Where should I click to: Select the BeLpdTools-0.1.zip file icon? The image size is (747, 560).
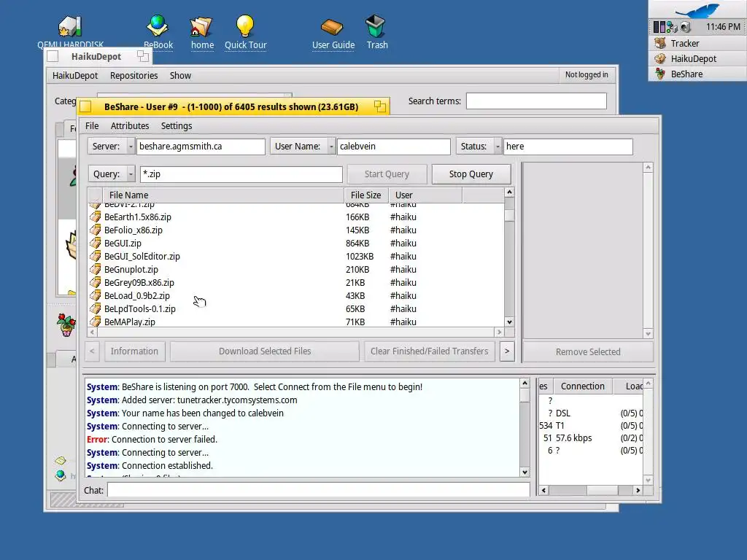pyautogui.click(x=96, y=308)
